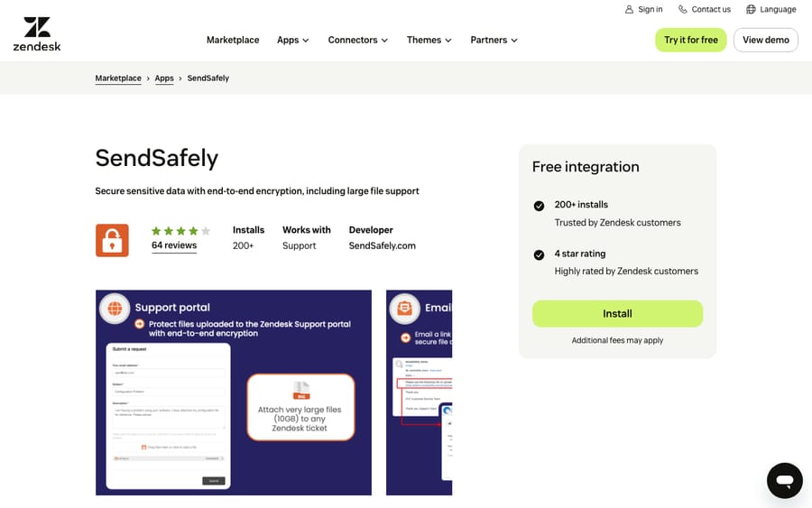This screenshot has height=508, width=812.
Task: Click the Language globe icon
Action: click(751, 9)
